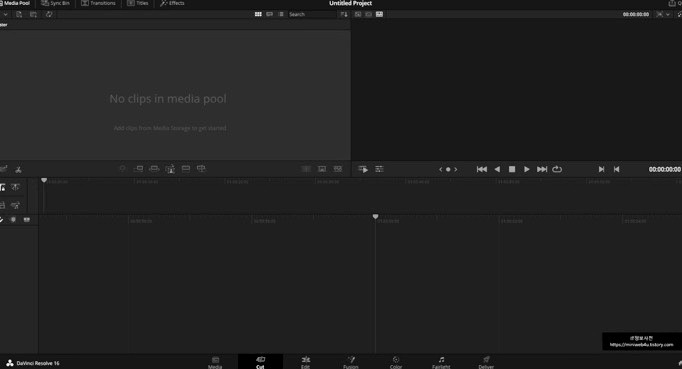Open the Media Pool tab

coord(15,3)
